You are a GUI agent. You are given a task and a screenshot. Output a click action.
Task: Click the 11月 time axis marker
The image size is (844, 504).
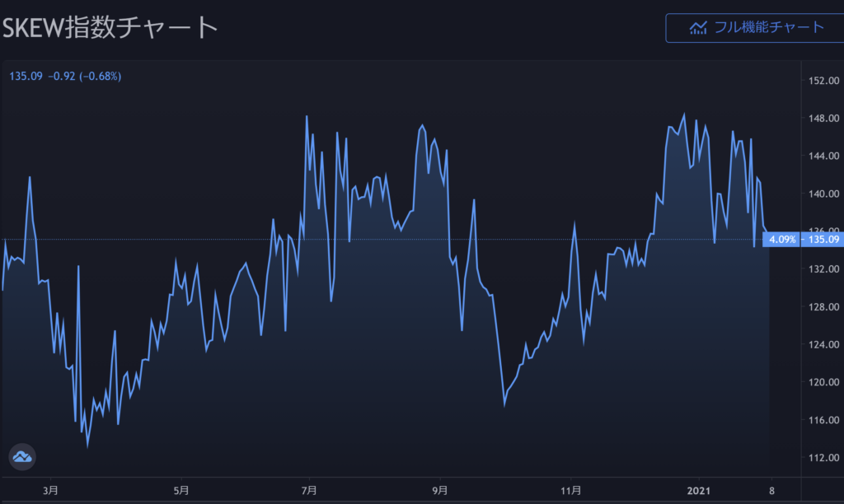coord(571,489)
